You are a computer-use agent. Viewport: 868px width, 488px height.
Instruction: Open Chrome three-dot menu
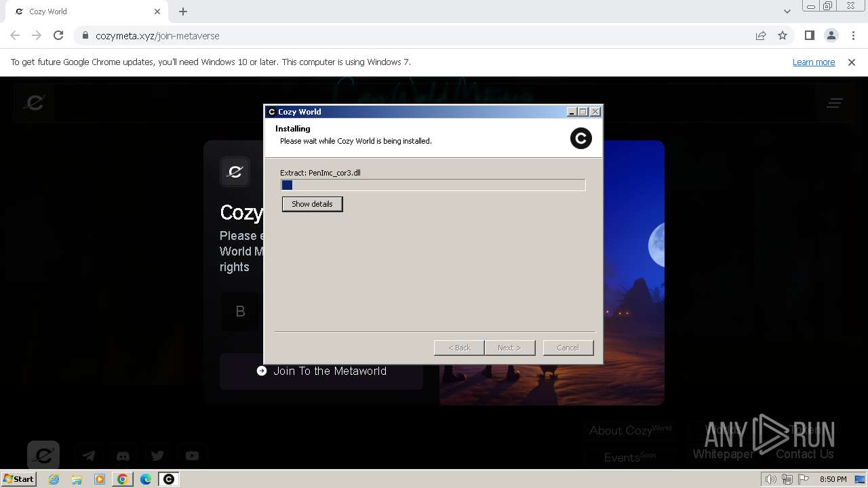coord(853,36)
